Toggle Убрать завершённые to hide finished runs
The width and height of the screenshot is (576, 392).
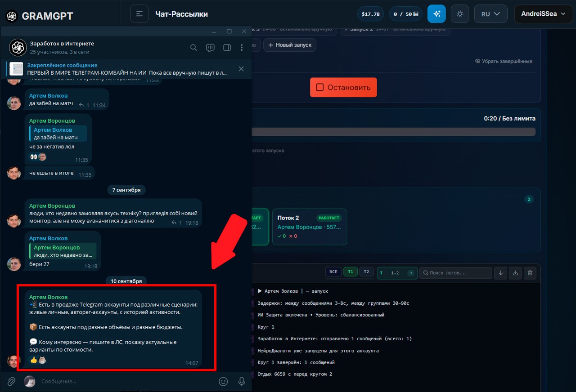coord(504,61)
